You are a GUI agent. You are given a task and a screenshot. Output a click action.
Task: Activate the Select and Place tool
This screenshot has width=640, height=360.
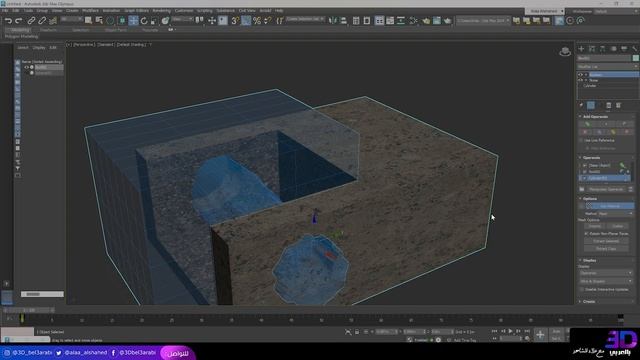pos(165,20)
